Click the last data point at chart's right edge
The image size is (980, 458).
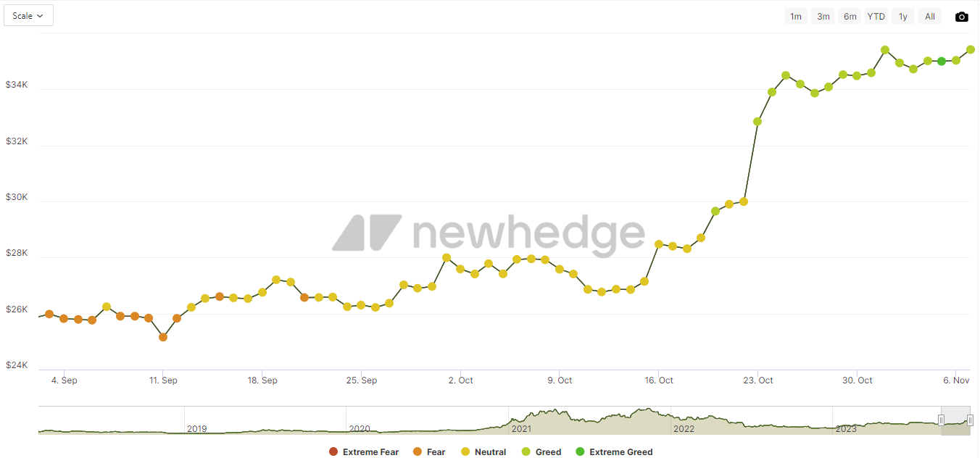(971, 50)
